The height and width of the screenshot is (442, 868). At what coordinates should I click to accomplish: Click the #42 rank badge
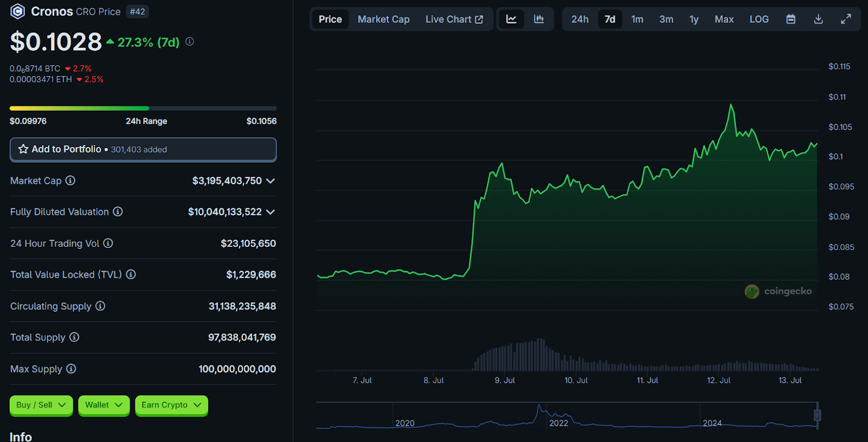click(137, 11)
